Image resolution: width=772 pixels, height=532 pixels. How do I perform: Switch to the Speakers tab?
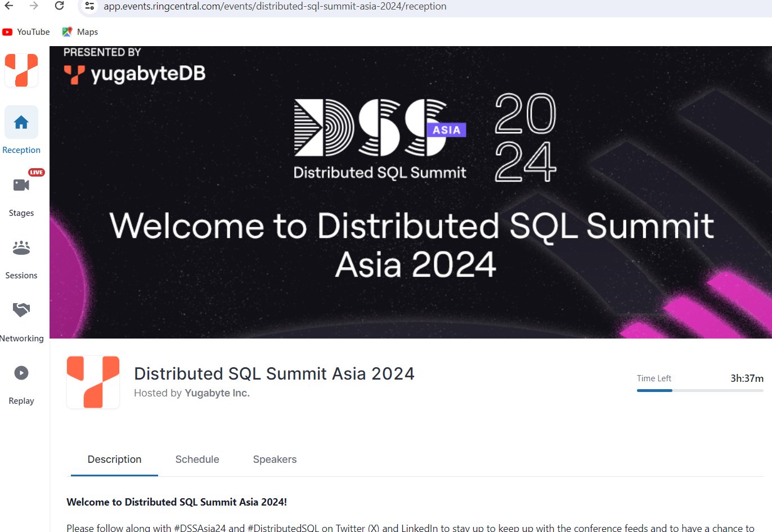[x=275, y=459]
